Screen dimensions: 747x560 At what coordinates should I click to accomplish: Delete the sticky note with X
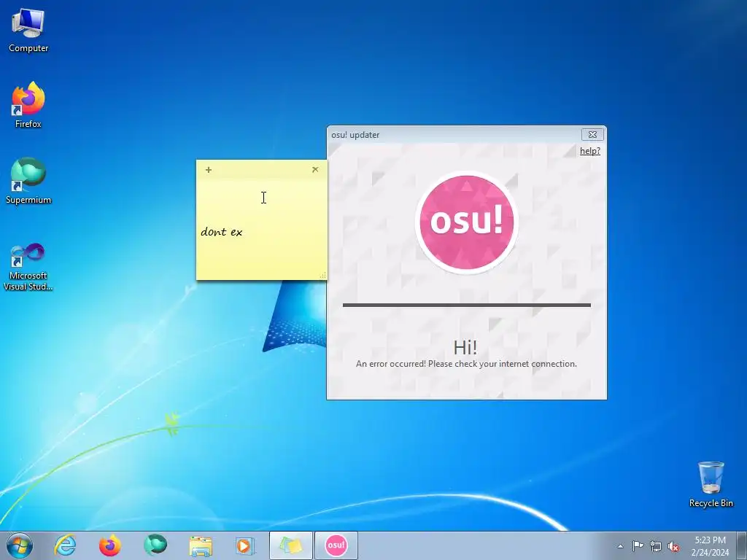pyautogui.click(x=315, y=169)
